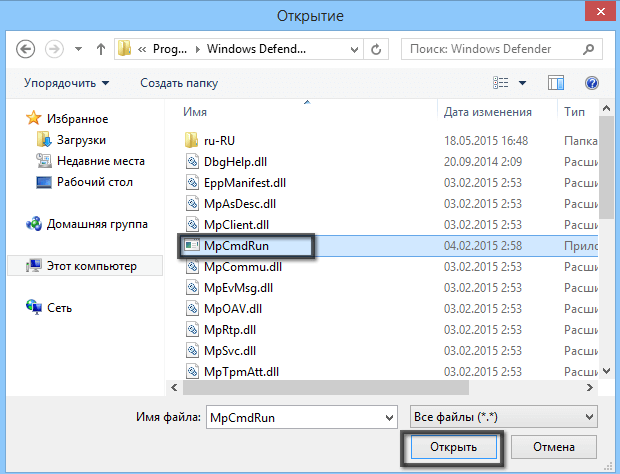
Task: Click the Избранное star icon
Action: pos(34,118)
